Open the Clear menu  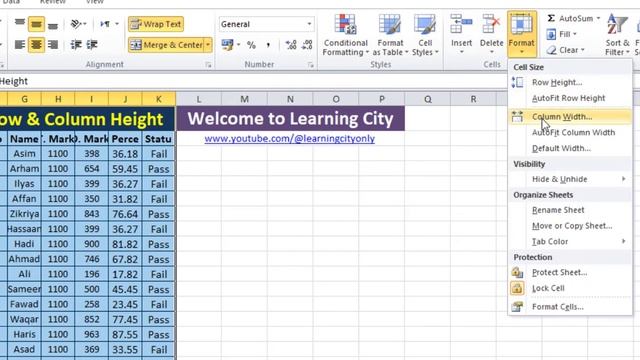[x=566, y=50]
